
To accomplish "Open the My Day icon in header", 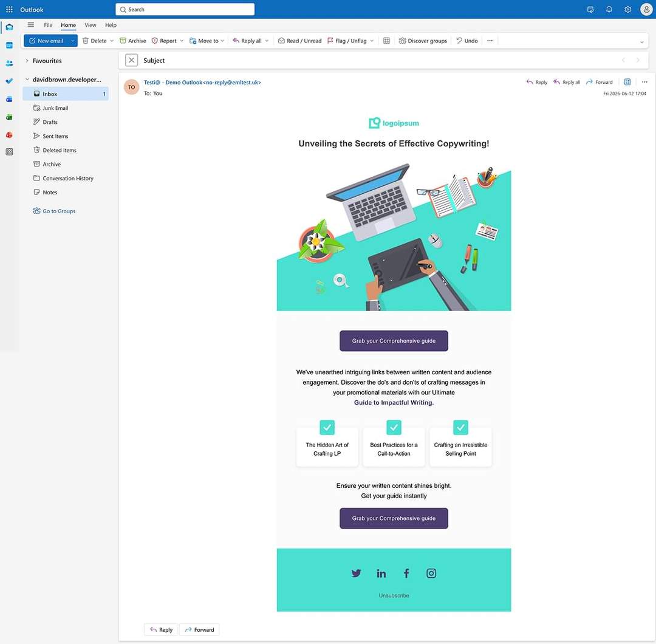I will (x=590, y=9).
